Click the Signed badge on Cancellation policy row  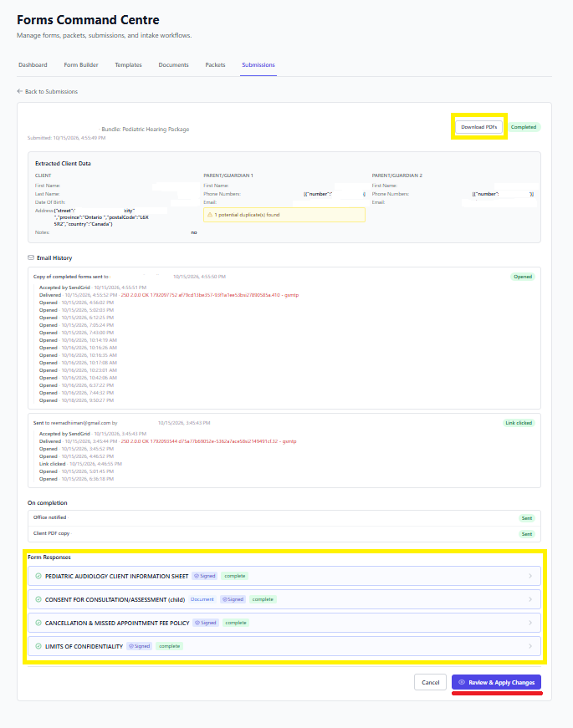pyautogui.click(x=206, y=623)
